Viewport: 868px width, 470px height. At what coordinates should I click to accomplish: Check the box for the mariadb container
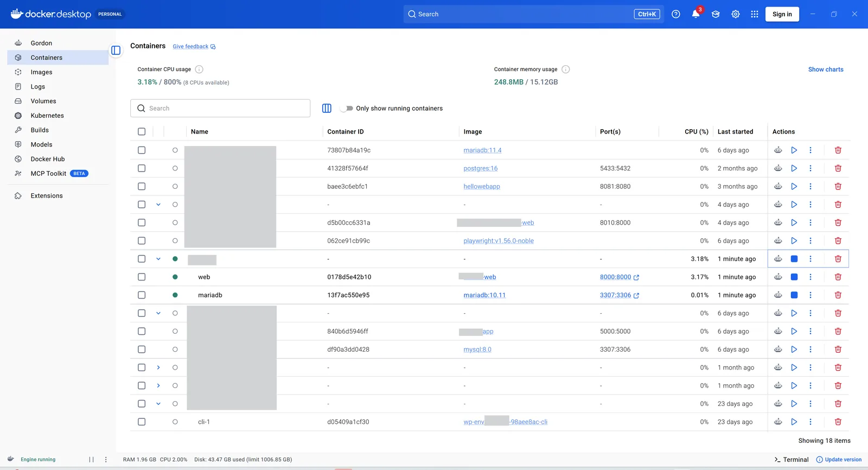[x=142, y=295]
